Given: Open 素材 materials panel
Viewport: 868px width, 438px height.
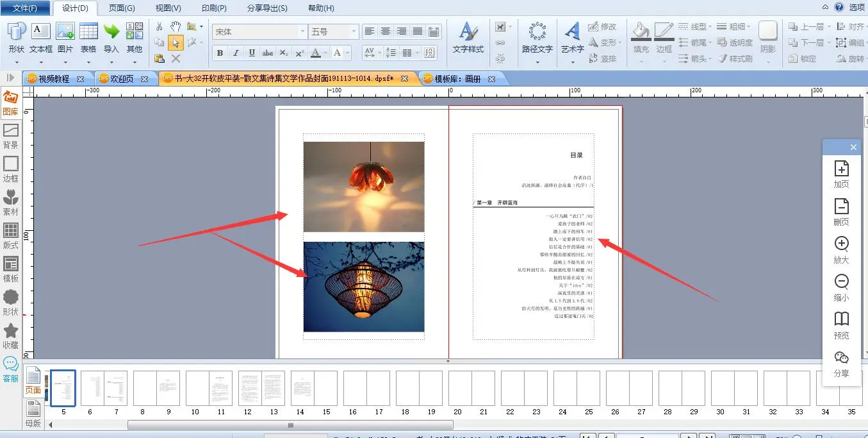Looking at the screenshot, I should tap(11, 203).
